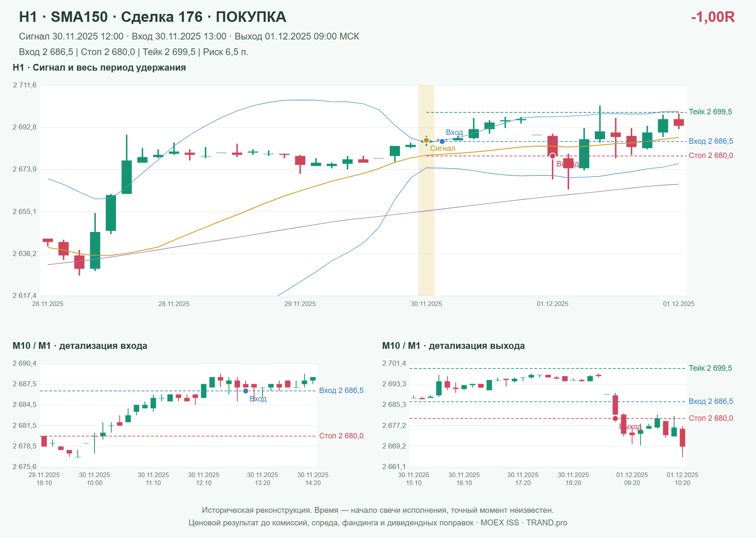Click 'Стоп 2 680,0' label in entry detail chart
Screen dimensions: 756x538
pos(341,436)
